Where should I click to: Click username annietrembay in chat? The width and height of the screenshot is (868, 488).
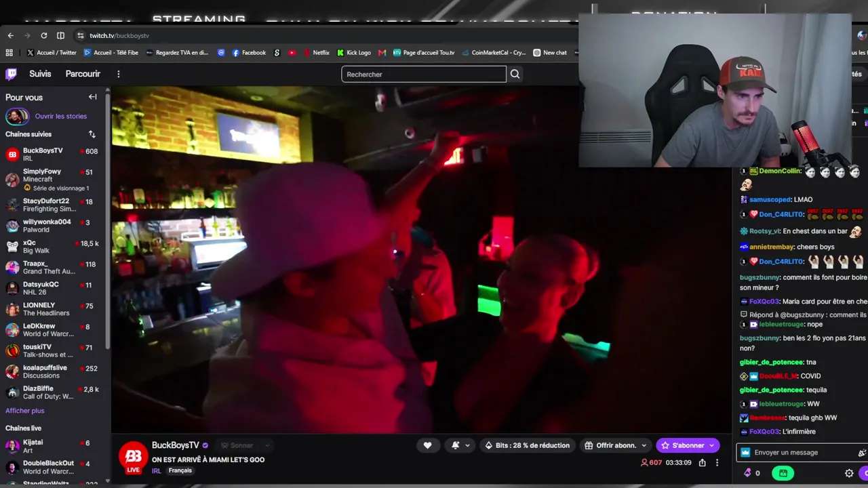pyautogui.click(x=772, y=247)
